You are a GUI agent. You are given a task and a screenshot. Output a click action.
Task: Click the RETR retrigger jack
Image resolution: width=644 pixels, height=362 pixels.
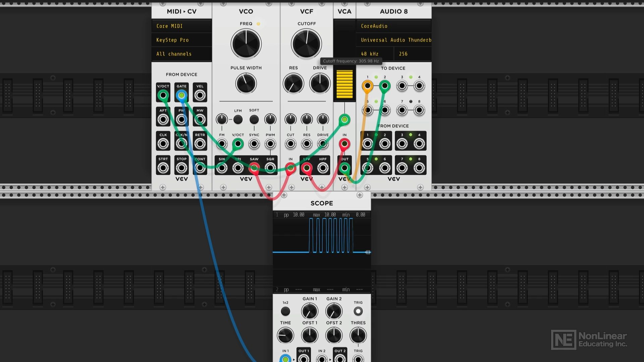200,144
